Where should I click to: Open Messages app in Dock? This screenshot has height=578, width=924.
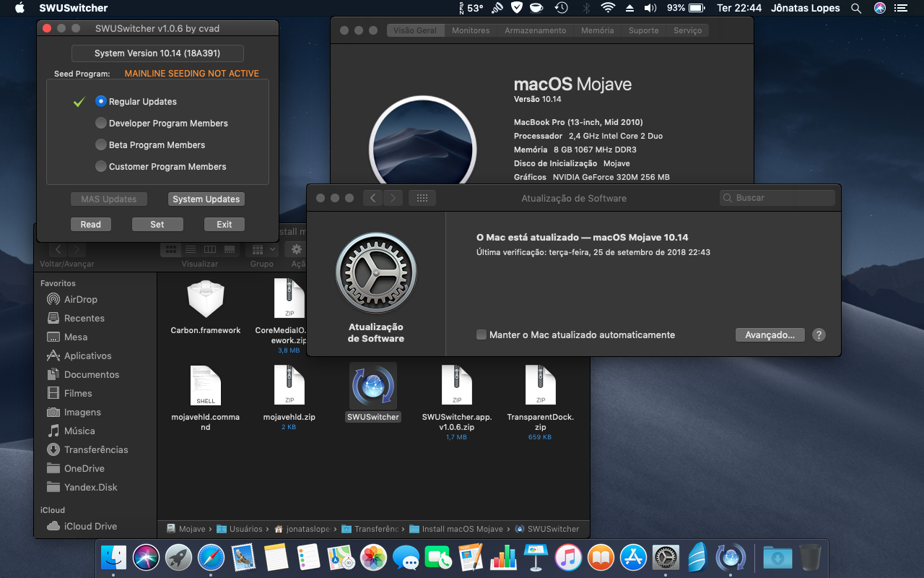[x=406, y=558]
